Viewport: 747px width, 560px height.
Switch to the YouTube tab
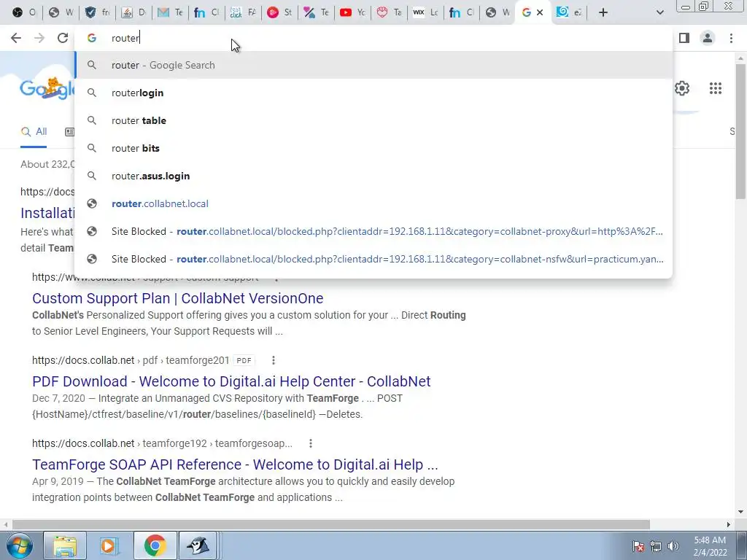(352, 12)
